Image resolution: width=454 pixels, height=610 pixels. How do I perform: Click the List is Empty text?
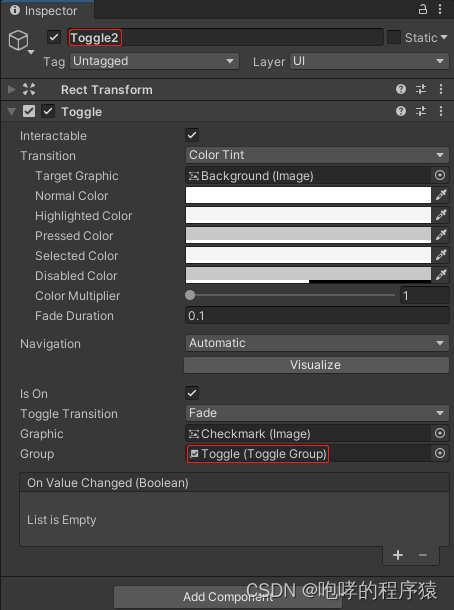point(61,520)
